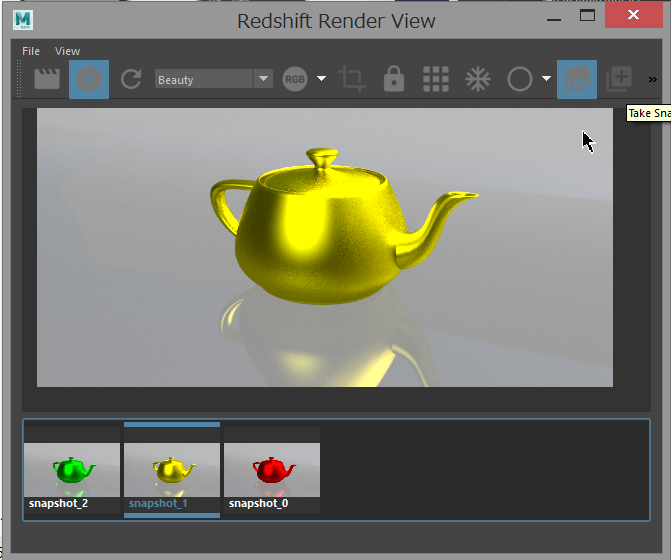Select the render region crop tool

click(x=352, y=79)
